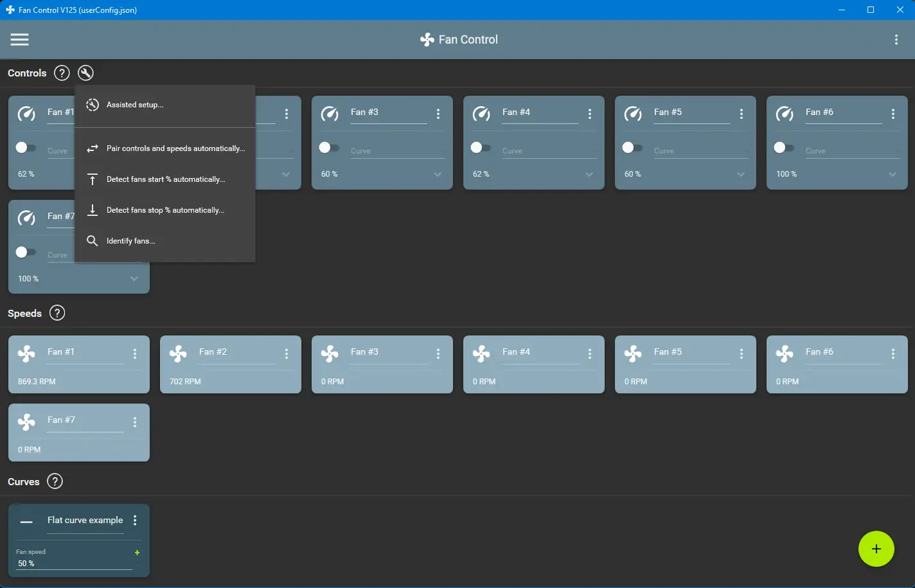Image resolution: width=915 pixels, height=588 pixels.
Task: Click the fan icon on Fan #4 speed card
Action: (481, 353)
